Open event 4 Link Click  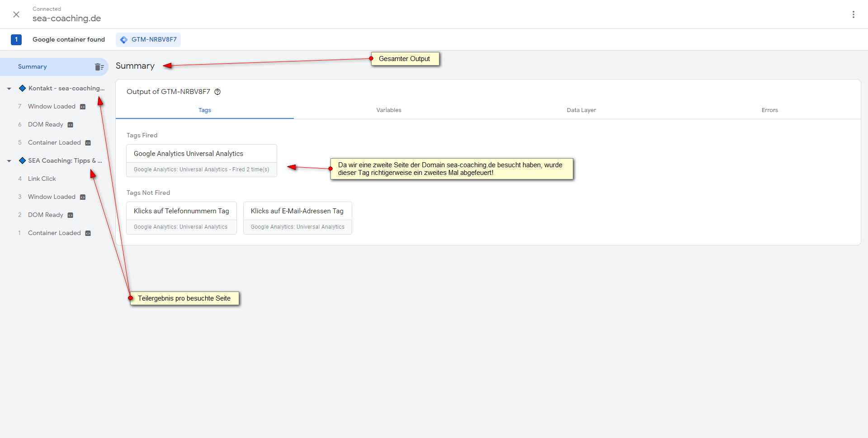point(42,179)
